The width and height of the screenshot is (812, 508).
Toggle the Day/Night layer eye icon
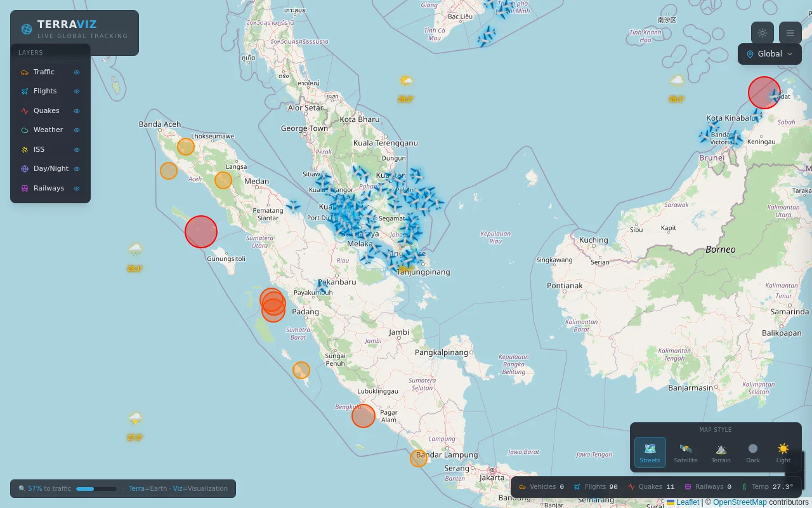pos(77,169)
